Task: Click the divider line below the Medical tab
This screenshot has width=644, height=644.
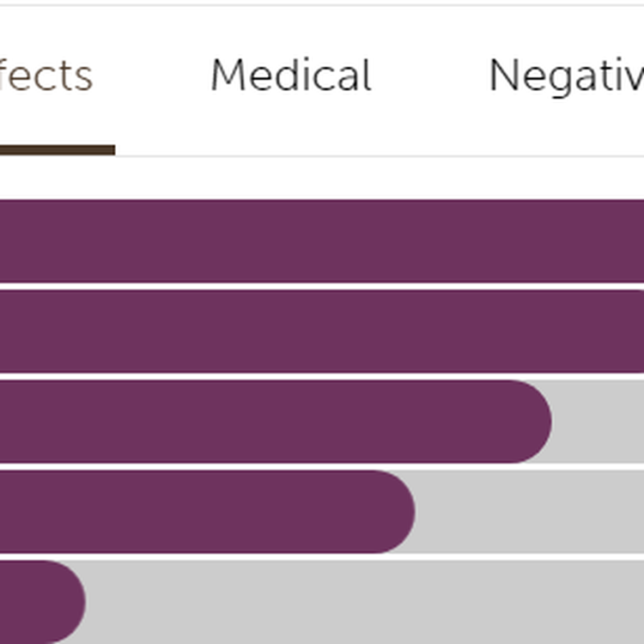Action: tap(290, 156)
